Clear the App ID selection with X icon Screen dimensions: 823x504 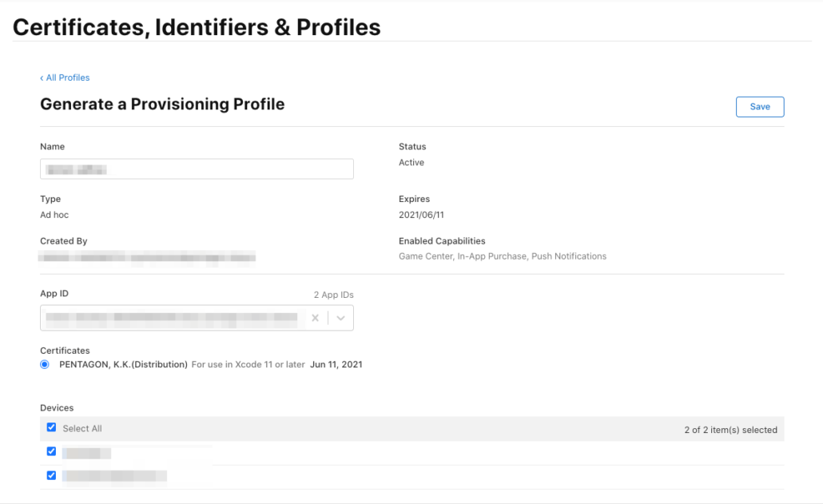315,318
